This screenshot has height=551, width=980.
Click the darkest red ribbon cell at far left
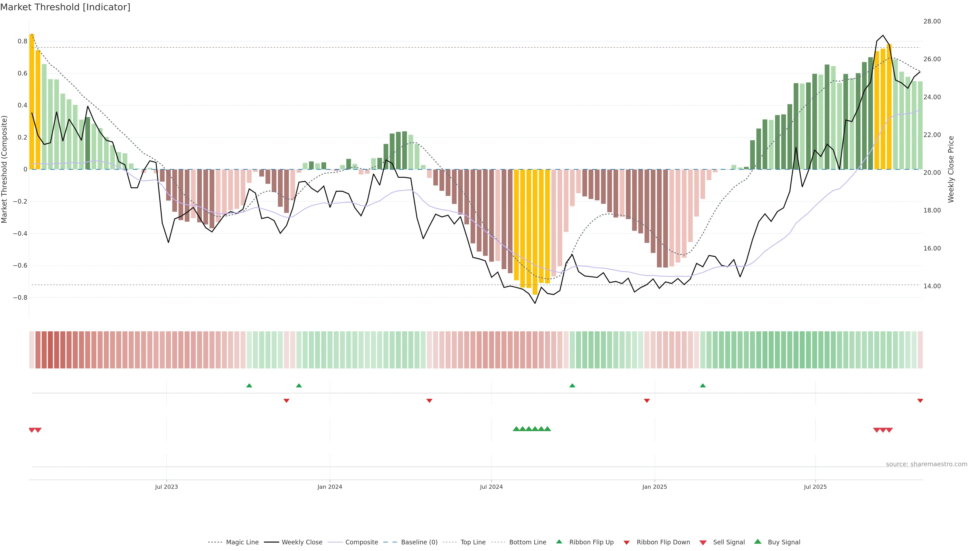pyautogui.click(x=50, y=350)
